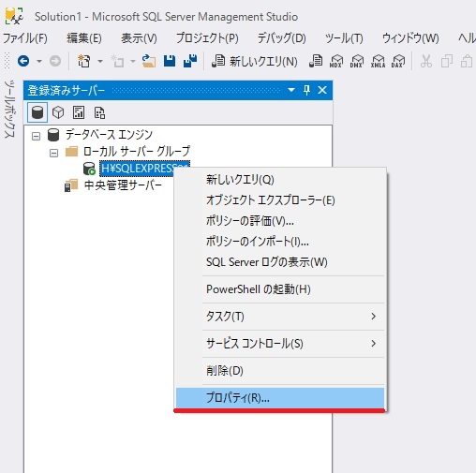Select データベース エンジン tree item
This screenshot has width=476, height=473.
[x=109, y=135]
